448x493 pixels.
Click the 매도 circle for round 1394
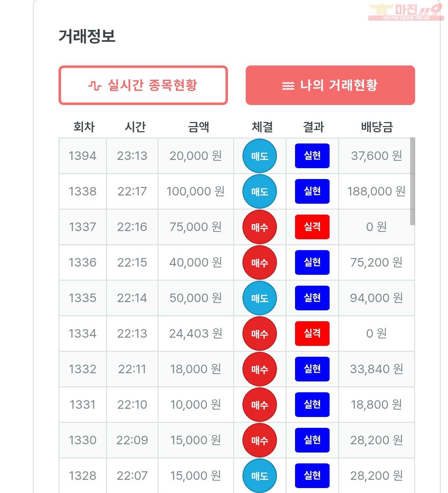tap(260, 156)
